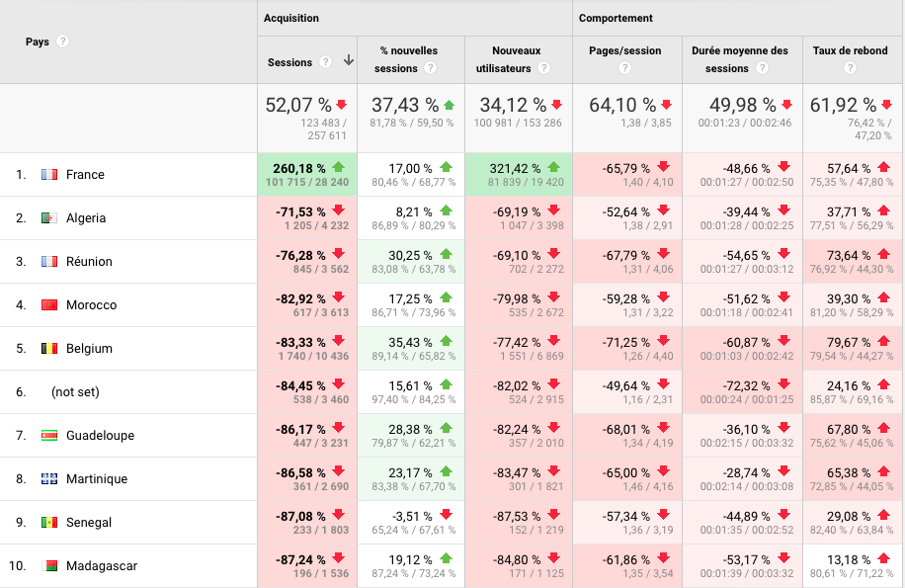Sort table by Pages/session column header
The height and width of the screenshot is (588, 905).
pyautogui.click(x=624, y=50)
